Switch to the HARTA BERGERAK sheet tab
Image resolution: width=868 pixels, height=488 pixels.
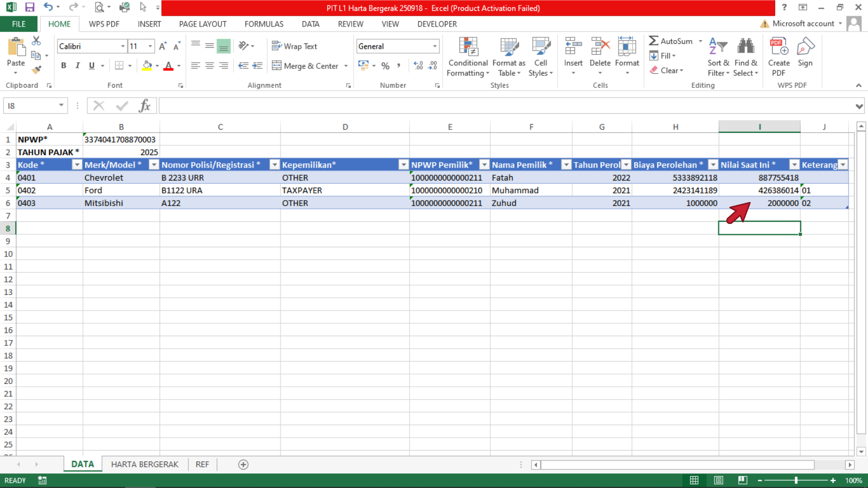pyautogui.click(x=144, y=464)
